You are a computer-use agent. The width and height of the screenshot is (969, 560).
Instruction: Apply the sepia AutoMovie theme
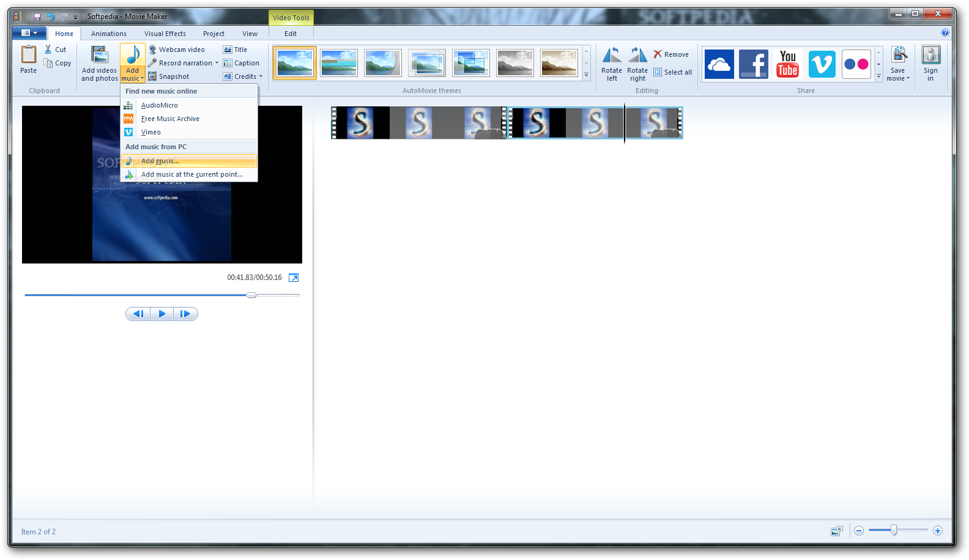click(x=559, y=63)
